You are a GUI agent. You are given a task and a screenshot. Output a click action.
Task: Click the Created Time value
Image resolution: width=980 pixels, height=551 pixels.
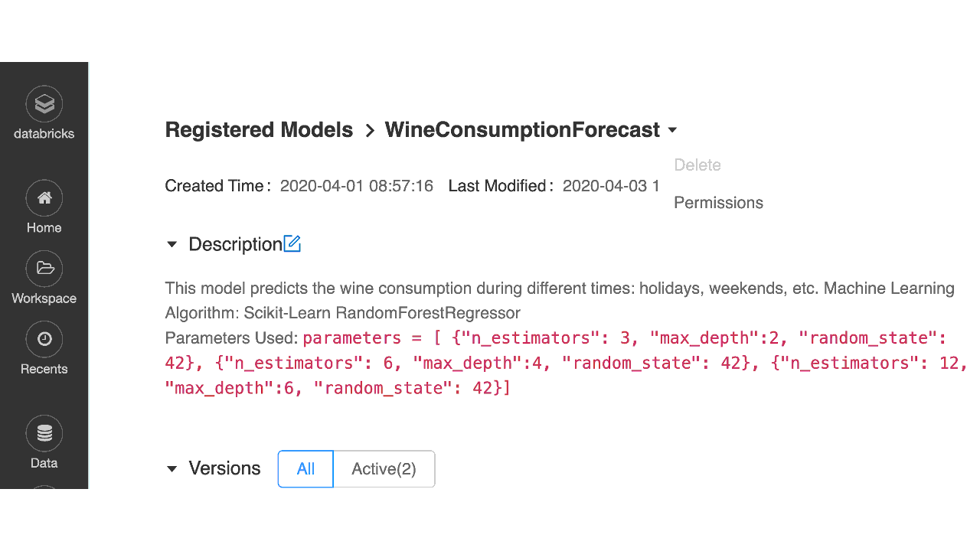click(x=356, y=185)
